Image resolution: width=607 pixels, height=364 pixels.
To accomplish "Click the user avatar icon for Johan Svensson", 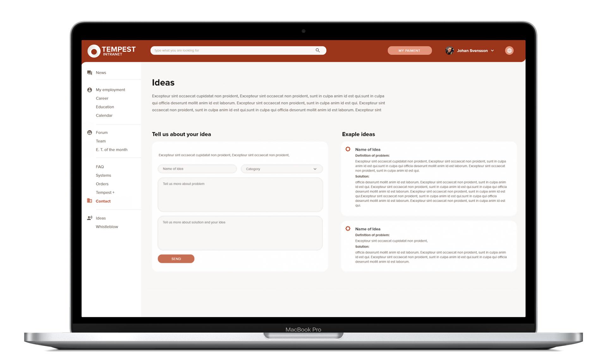I will 450,50.
